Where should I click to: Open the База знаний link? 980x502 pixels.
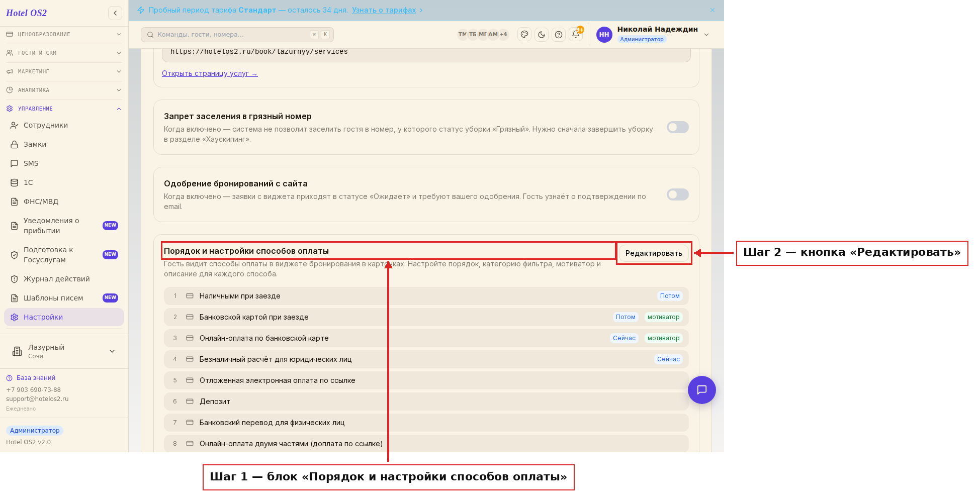pyautogui.click(x=36, y=378)
